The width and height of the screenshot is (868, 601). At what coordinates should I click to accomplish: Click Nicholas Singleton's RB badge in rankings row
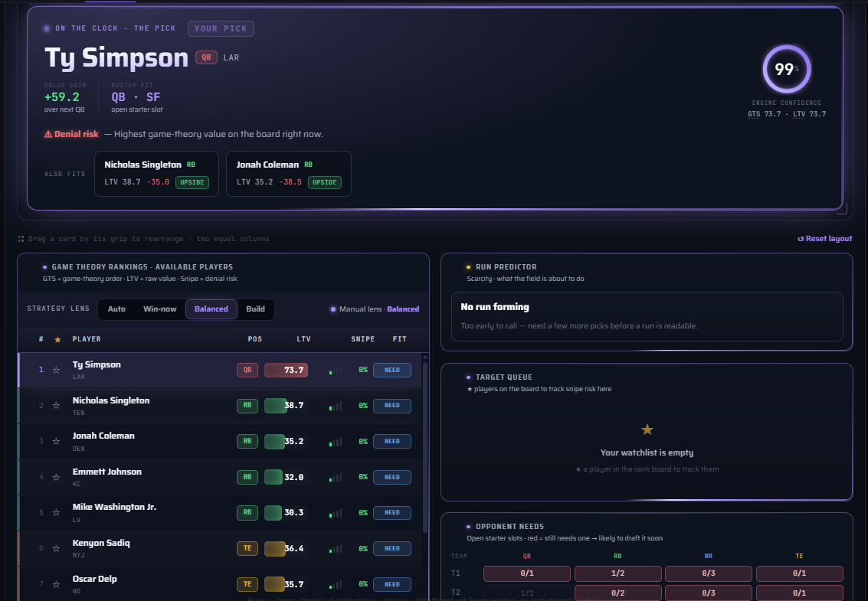247,406
